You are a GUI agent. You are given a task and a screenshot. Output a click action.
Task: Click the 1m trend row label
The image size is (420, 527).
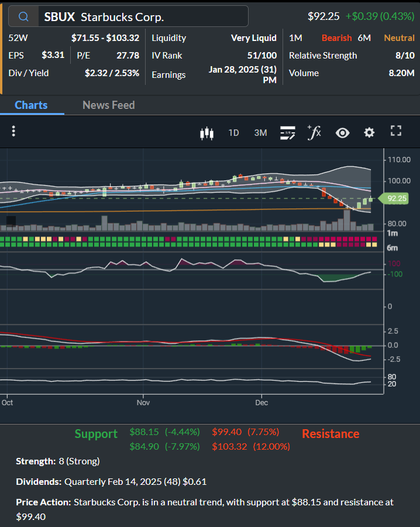coord(392,233)
